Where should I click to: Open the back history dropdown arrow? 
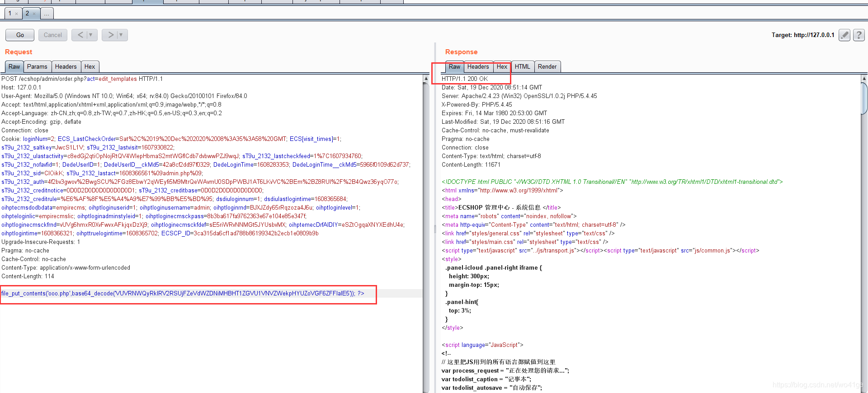[91, 35]
